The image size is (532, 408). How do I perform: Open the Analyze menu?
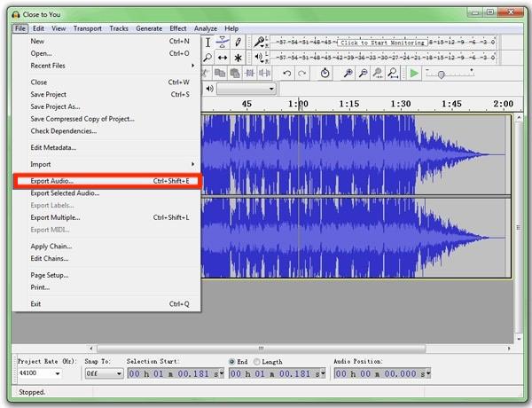206,28
